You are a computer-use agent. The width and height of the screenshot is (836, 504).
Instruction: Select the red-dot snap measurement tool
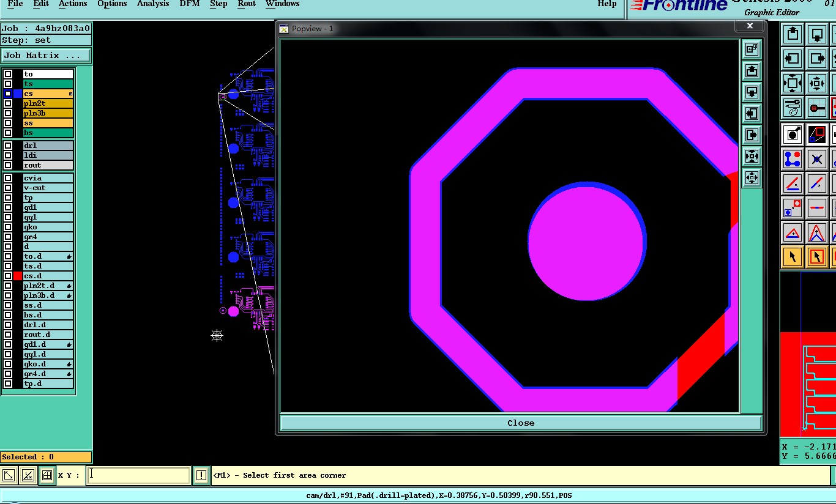pyautogui.click(x=816, y=108)
